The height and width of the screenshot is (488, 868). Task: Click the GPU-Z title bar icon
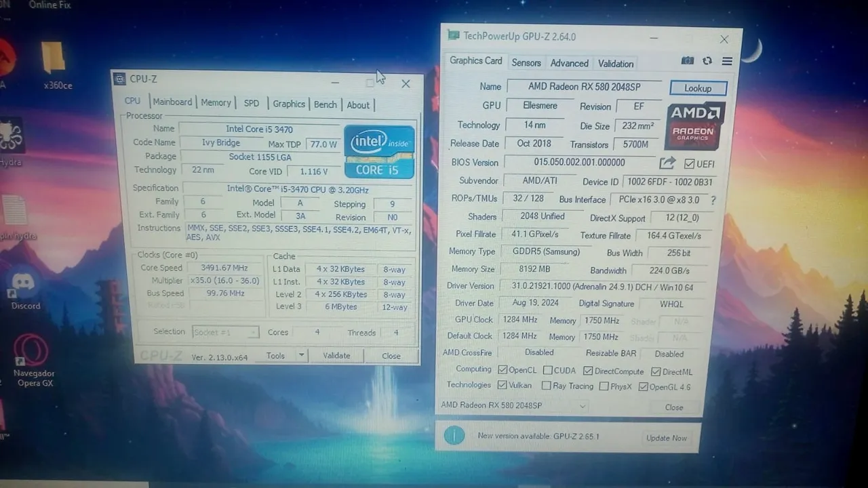point(453,36)
